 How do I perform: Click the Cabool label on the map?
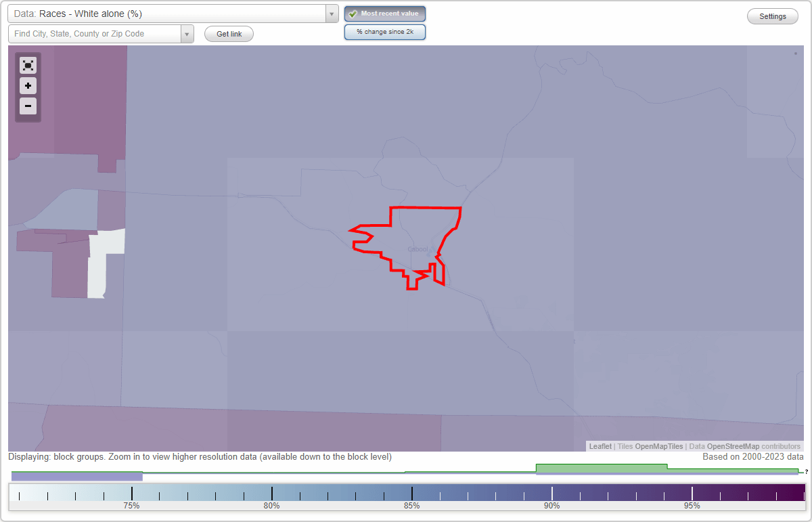click(x=417, y=248)
